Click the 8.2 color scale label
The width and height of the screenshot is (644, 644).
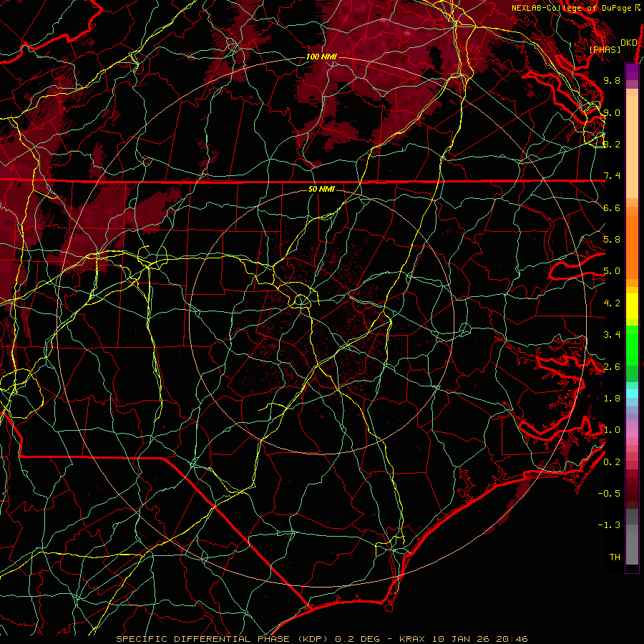[x=612, y=144]
